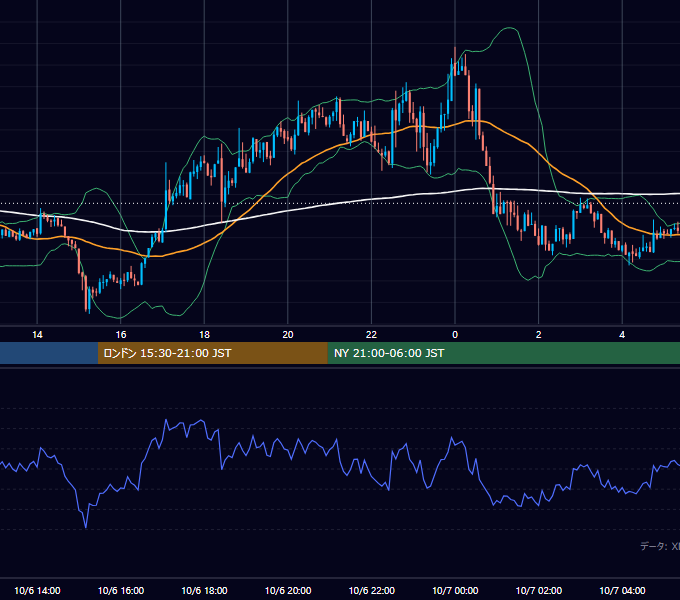Click the データ source label

pyautogui.click(x=660, y=546)
